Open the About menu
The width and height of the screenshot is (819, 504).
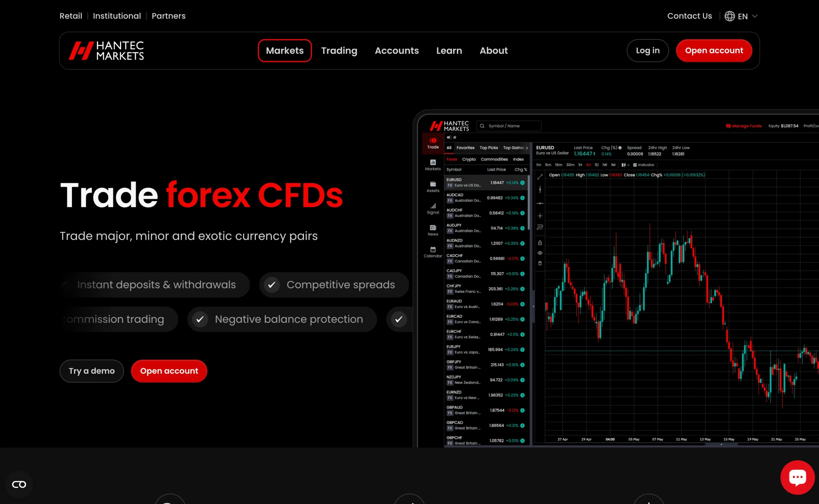click(x=494, y=51)
